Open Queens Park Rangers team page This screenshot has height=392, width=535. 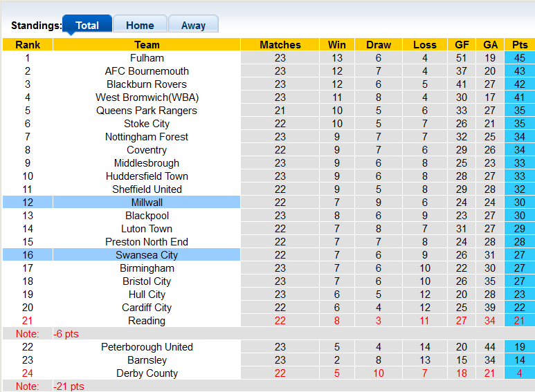pyautogui.click(x=147, y=111)
